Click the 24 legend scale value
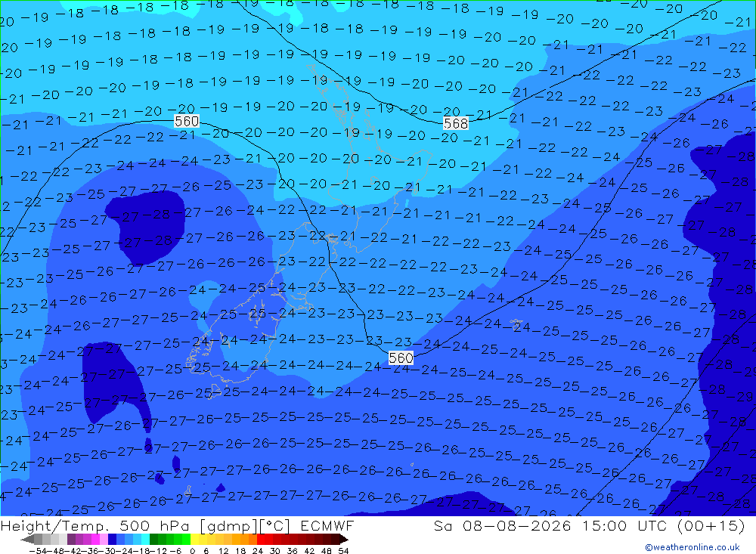 (x=258, y=551)
